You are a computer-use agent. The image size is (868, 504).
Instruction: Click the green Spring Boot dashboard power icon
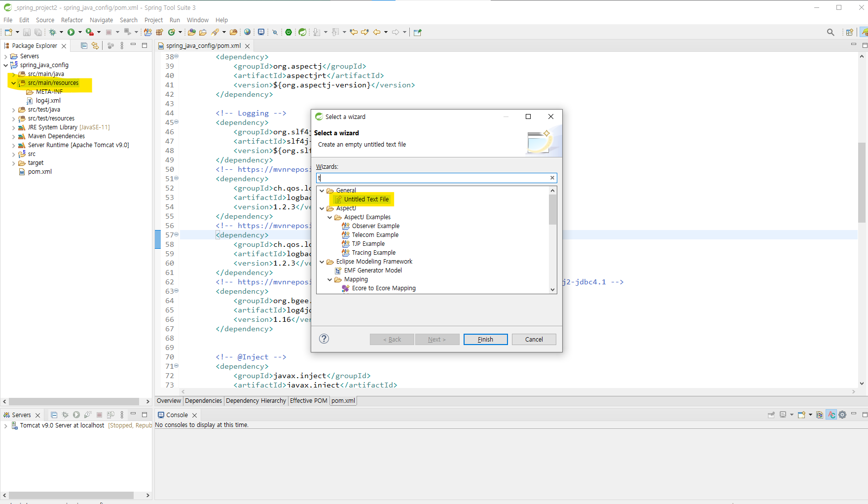289,32
